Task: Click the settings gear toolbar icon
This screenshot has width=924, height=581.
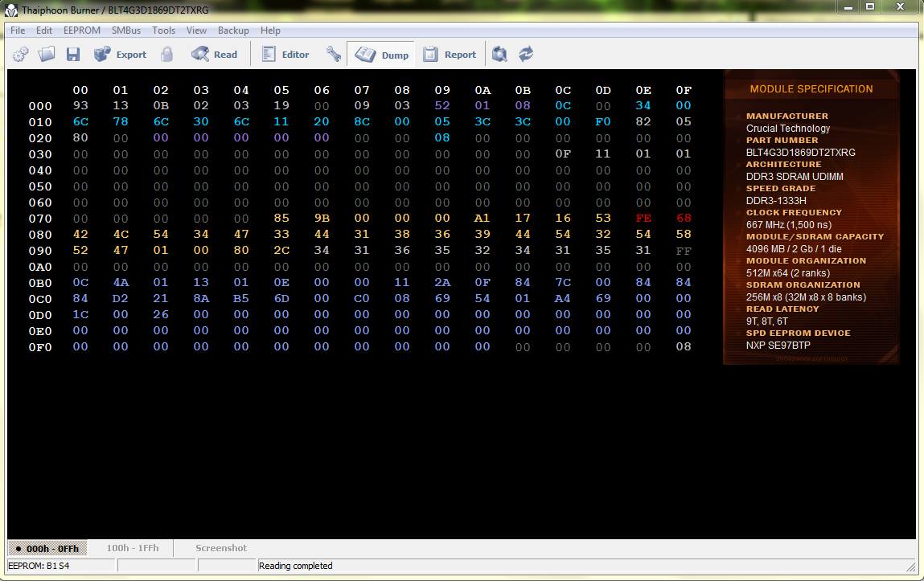Action: (21, 54)
